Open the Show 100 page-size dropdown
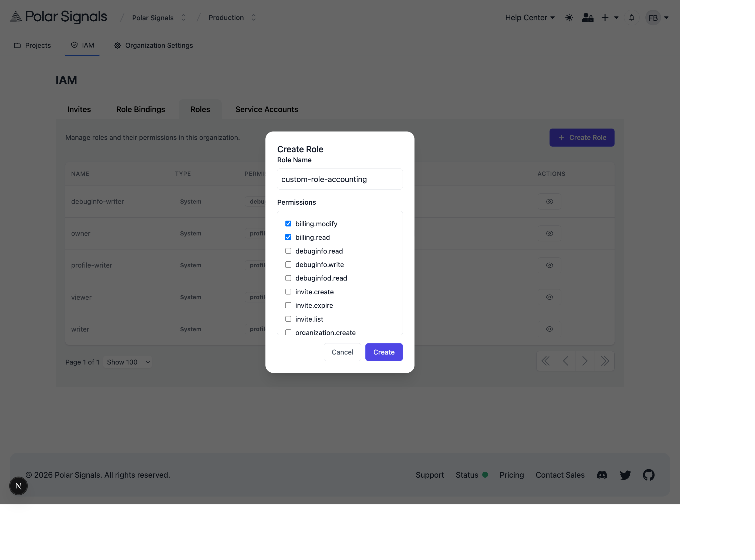Screen dimensions: 755x560 (128, 362)
